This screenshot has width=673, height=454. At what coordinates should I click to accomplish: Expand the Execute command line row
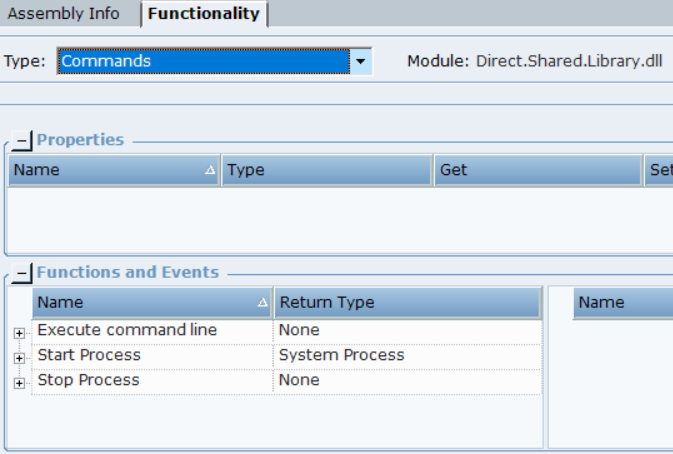pyautogui.click(x=20, y=332)
